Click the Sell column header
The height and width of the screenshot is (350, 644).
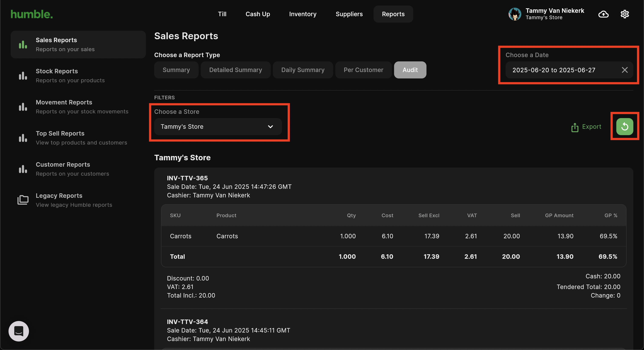point(515,215)
